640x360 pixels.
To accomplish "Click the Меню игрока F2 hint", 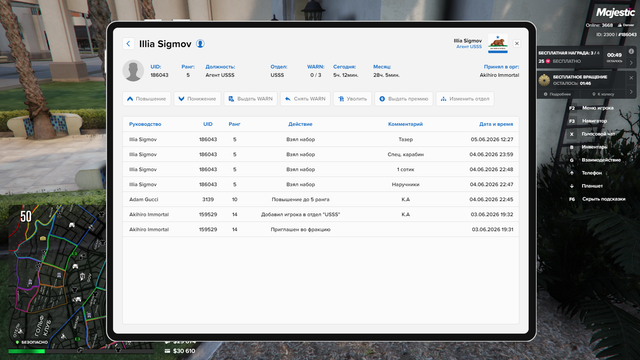I will [x=591, y=108].
